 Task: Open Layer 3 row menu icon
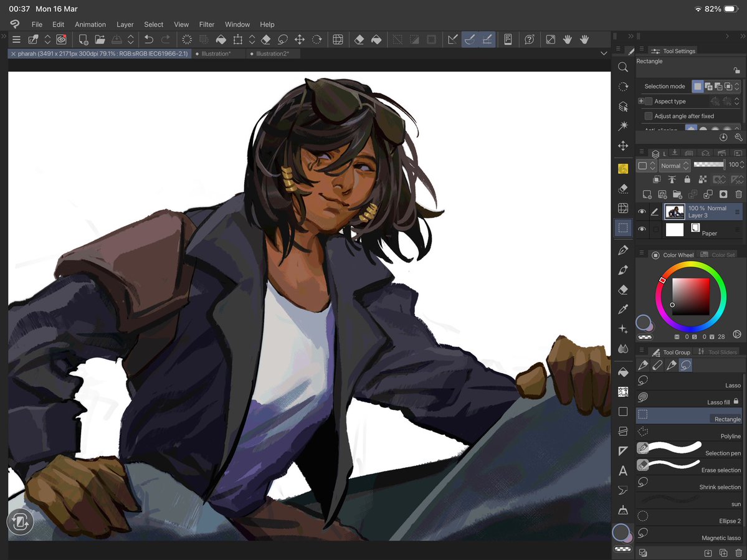738,212
